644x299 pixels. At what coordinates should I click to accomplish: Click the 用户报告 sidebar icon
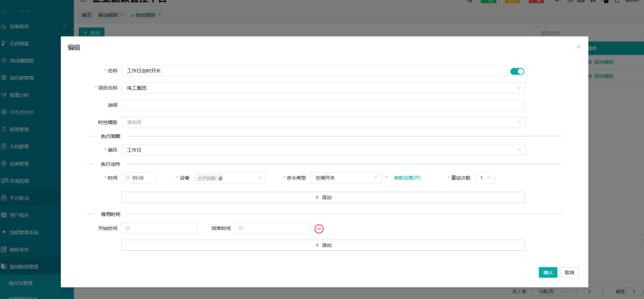[x=4, y=214]
